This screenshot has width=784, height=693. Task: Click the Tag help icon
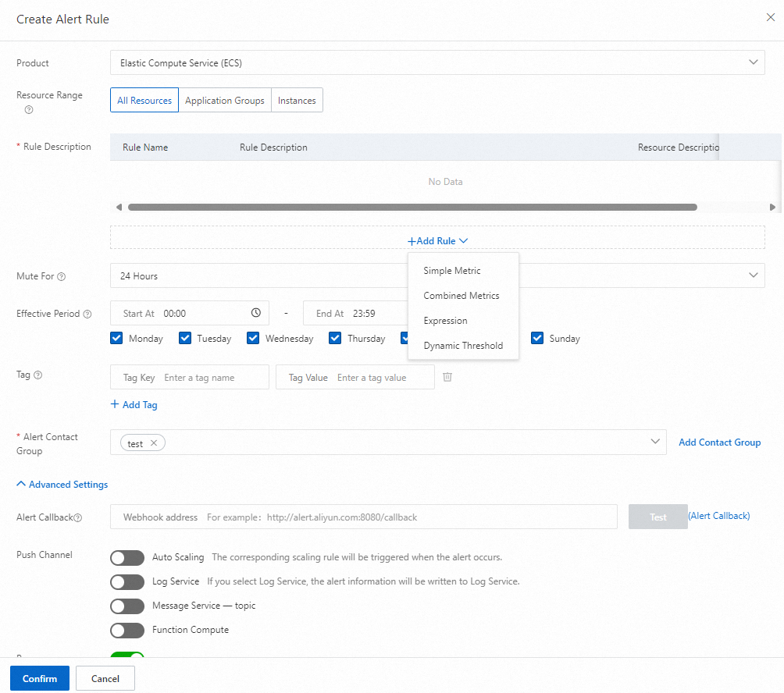click(x=37, y=375)
